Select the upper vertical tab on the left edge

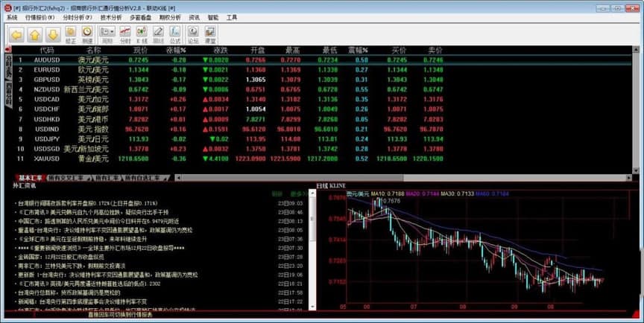pyautogui.click(x=8, y=66)
